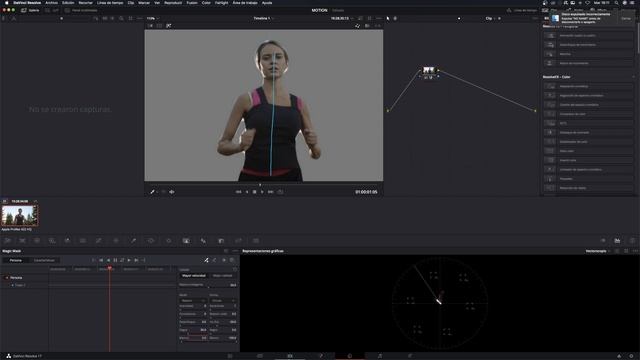The width and height of the screenshot is (640, 360).
Task: Open the Modo dropdown in Magic Mask
Action: (193, 300)
